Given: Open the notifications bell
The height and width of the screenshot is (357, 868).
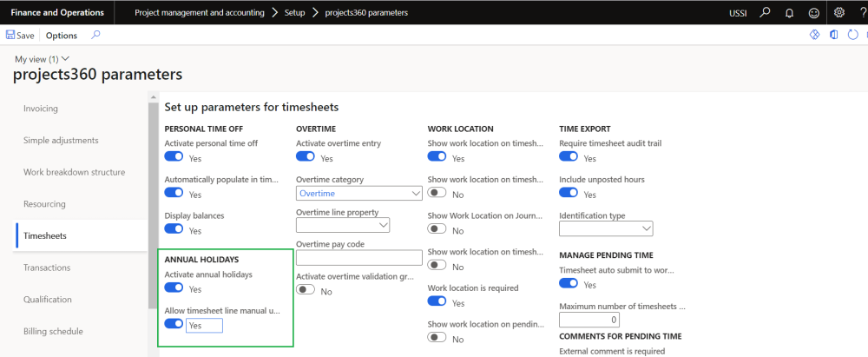Looking at the screenshot, I should pyautogui.click(x=789, y=13).
